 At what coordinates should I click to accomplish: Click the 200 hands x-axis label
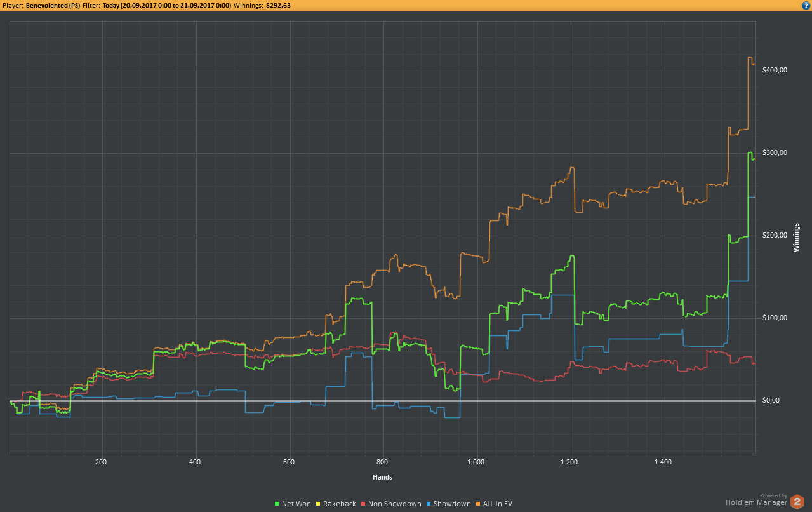(x=101, y=462)
